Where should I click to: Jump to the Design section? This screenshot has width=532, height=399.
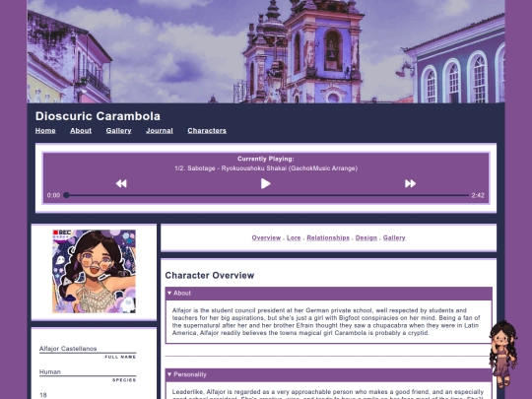[x=366, y=237]
